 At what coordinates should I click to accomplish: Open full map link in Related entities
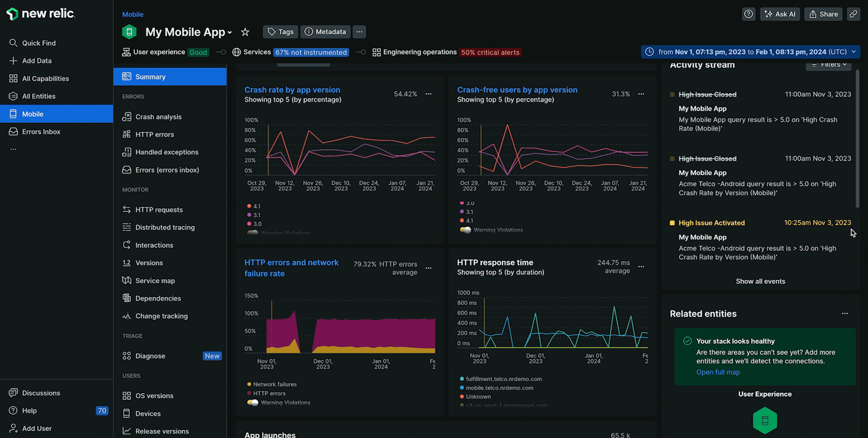(718, 373)
